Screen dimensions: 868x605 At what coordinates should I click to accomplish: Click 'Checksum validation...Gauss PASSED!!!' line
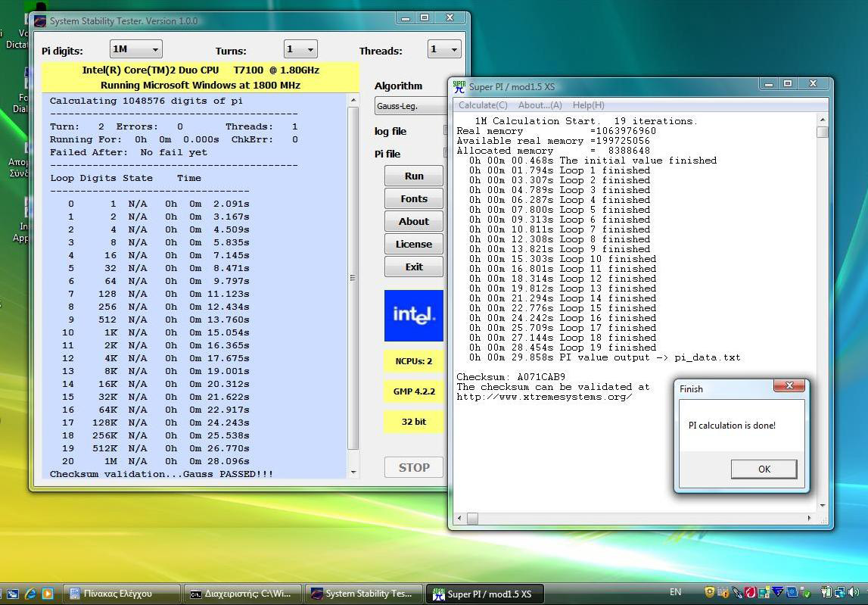pos(162,474)
